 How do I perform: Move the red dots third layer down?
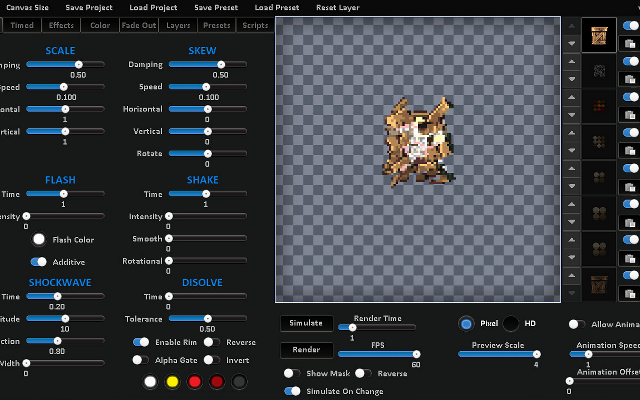tap(571, 115)
